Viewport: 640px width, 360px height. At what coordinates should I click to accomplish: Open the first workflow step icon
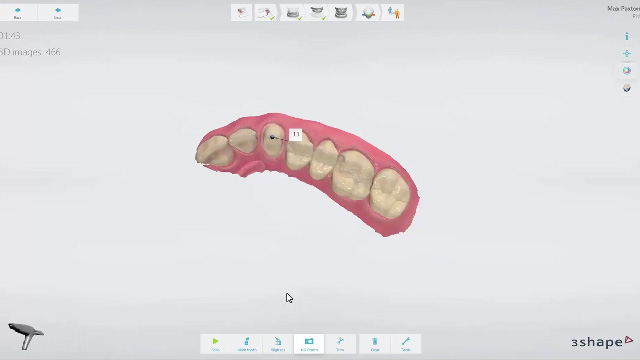(241, 13)
